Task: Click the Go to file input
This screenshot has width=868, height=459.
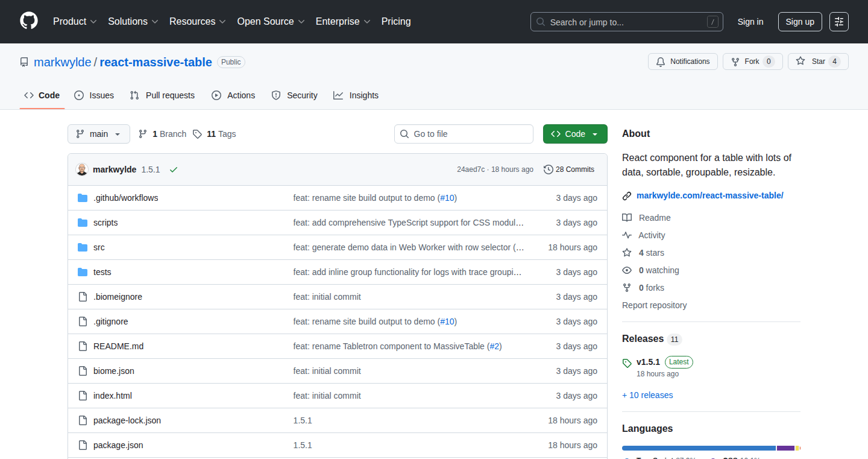Action: tap(464, 134)
